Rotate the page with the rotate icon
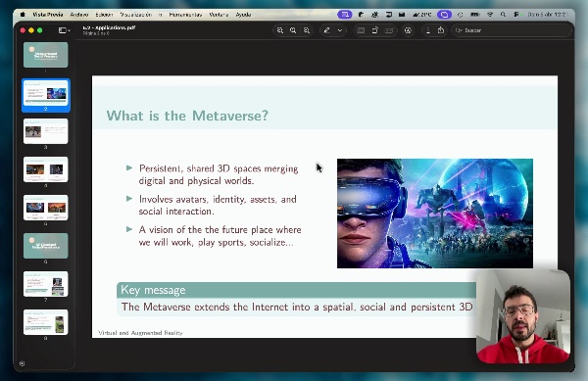This screenshot has width=588, height=381. click(x=374, y=30)
